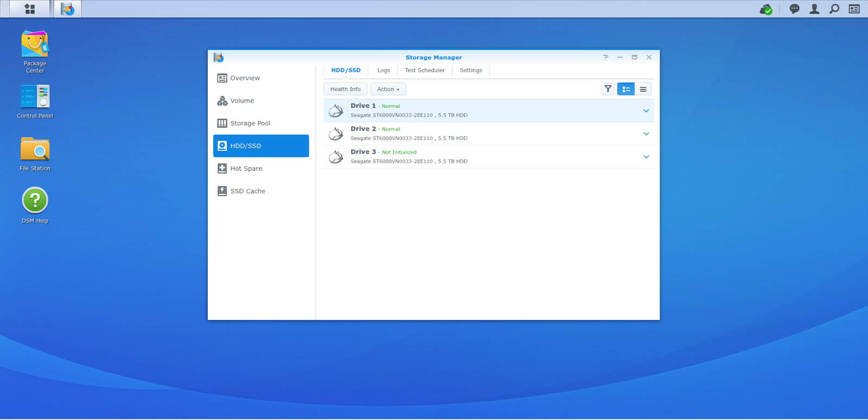Switch to the HDD/SSD tab
868x420 pixels.
click(x=346, y=71)
